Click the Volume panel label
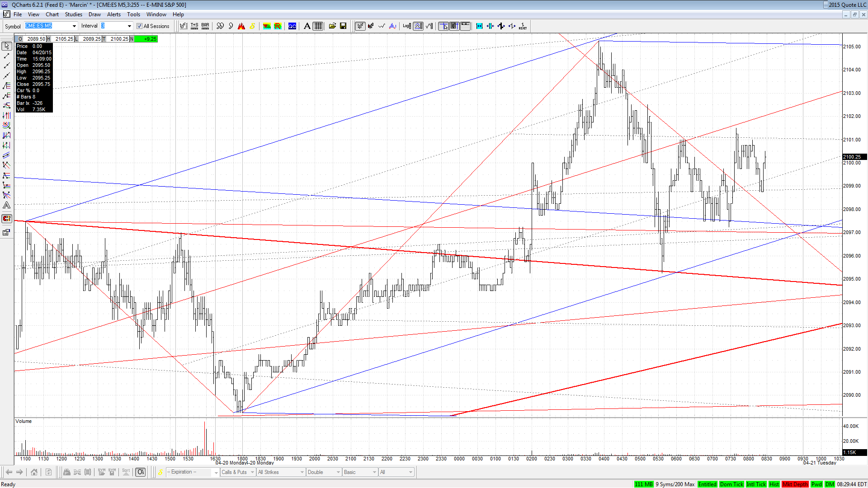Screen dimensions: 868x488 pyautogui.click(x=24, y=421)
